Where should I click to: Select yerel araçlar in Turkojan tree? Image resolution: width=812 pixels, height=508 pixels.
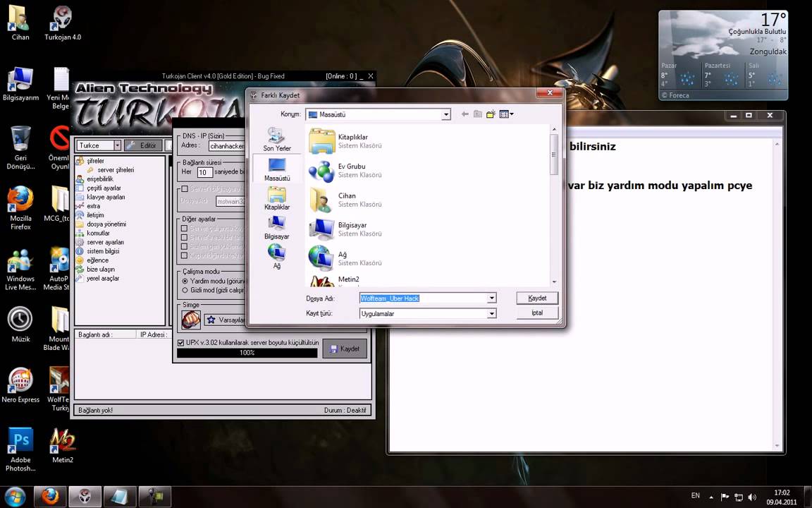point(102,279)
